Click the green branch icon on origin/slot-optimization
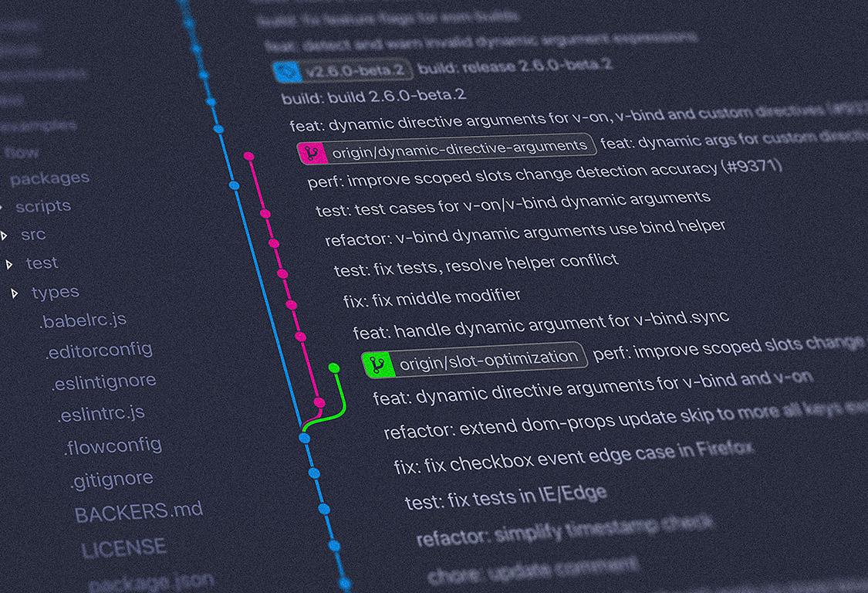 tap(378, 364)
